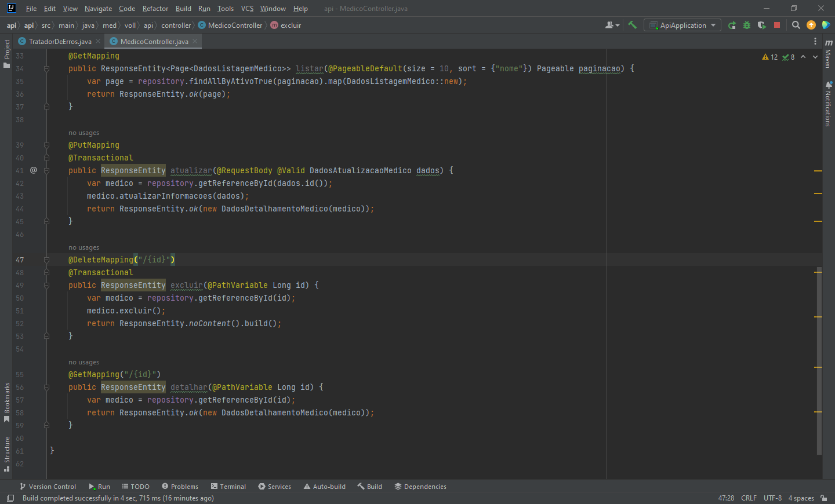Open the Tools menu

(226, 9)
